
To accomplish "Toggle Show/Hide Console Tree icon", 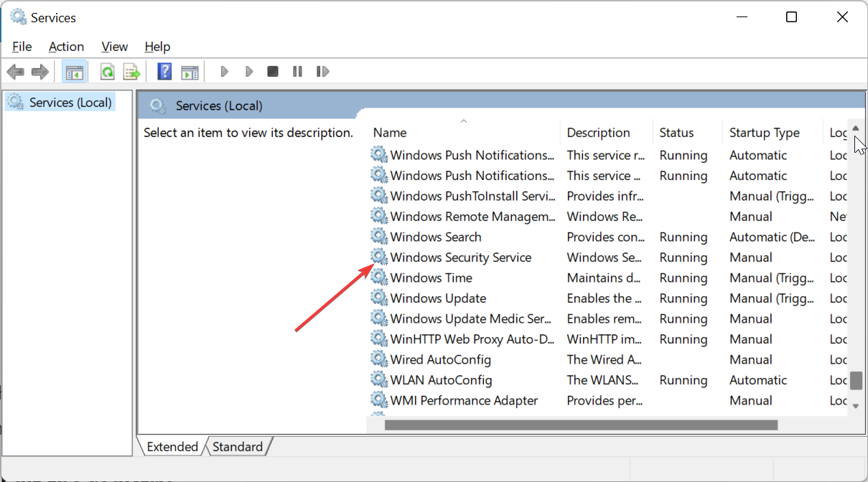I will click(x=74, y=72).
